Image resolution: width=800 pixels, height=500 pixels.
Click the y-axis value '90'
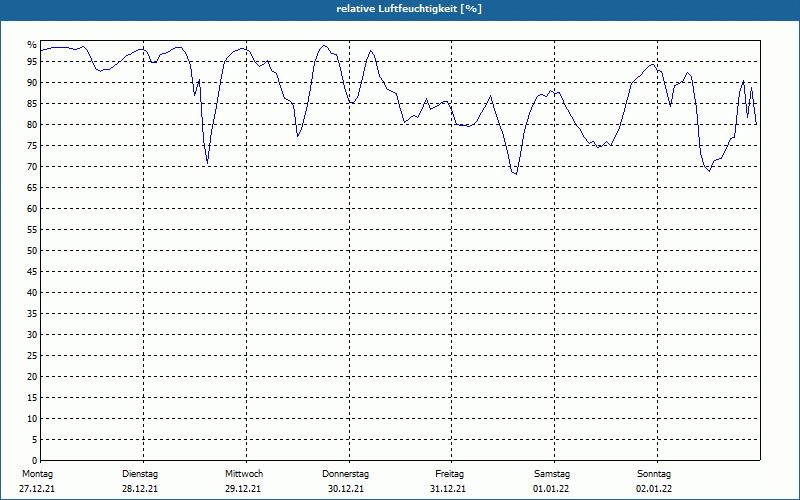[32, 83]
